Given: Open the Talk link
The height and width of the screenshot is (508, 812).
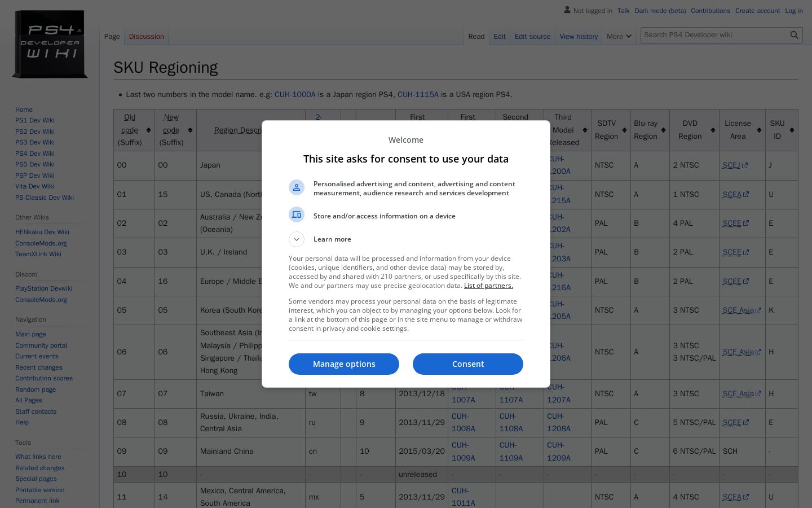Looking at the screenshot, I should click(x=623, y=11).
